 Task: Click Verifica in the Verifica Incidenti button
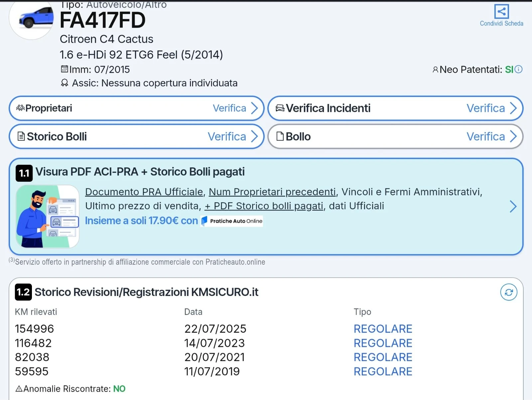point(486,108)
